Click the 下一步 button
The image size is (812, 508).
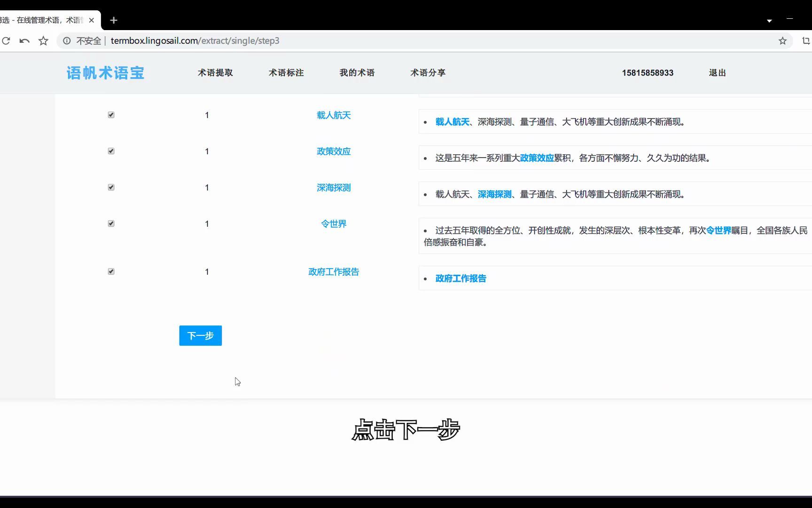pyautogui.click(x=201, y=336)
